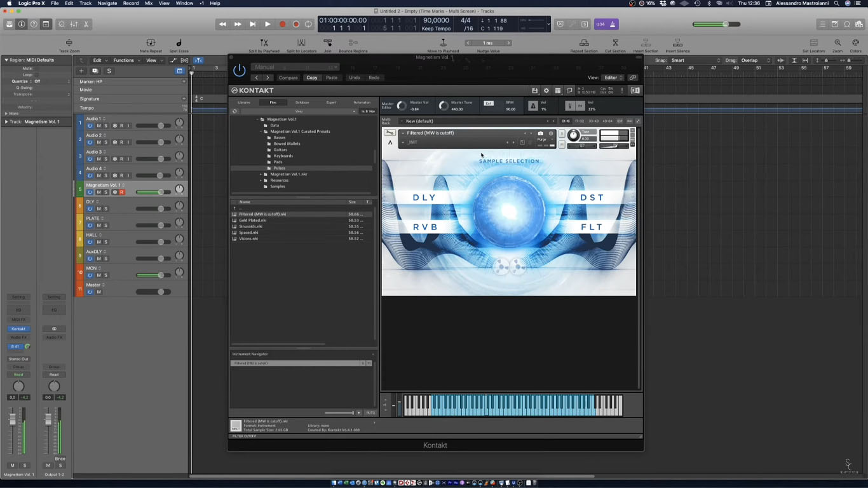Select the Bowed Mallets folder

coord(287,144)
